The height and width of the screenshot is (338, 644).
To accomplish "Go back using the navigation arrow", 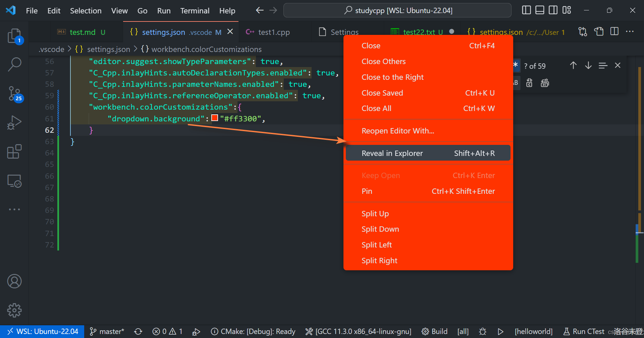I will (260, 10).
